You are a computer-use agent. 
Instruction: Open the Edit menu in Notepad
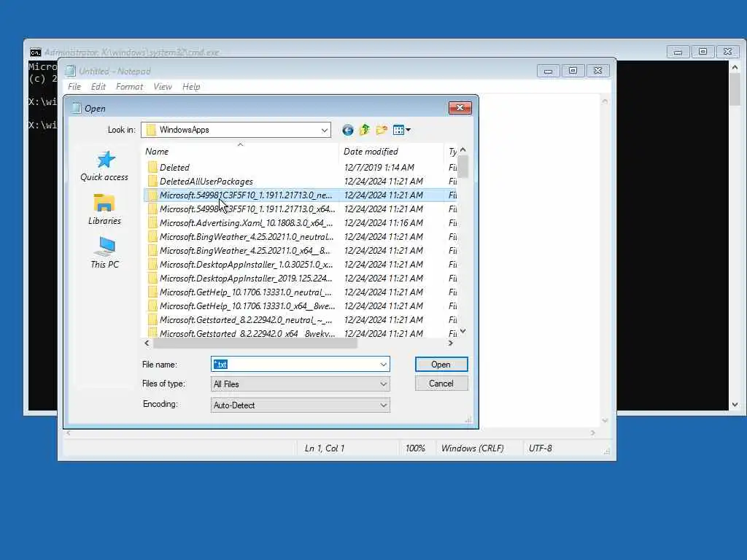[98, 87]
